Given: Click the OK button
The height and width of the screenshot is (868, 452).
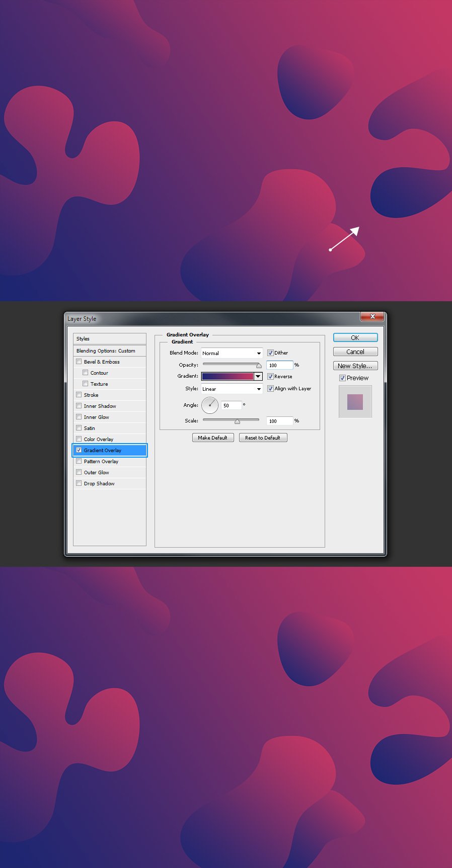Looking at the screenshot, I should click(355, 337).
